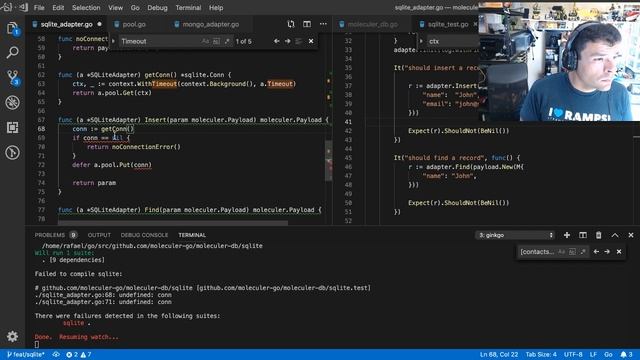Click 'return noConnectionError()' on line 70
Image resolution: width=640 pixels, height=360 pixels.
point(133,147)
